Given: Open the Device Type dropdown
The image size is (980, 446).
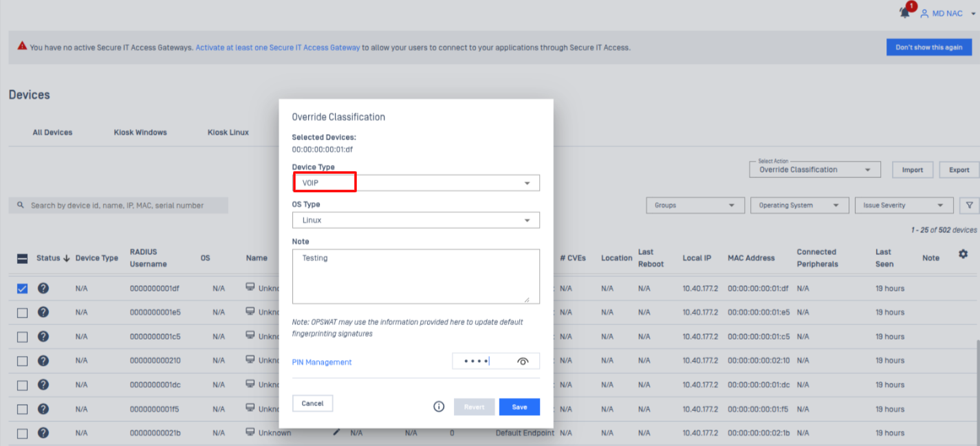Looking at the screenshot, I should point(415,183).
